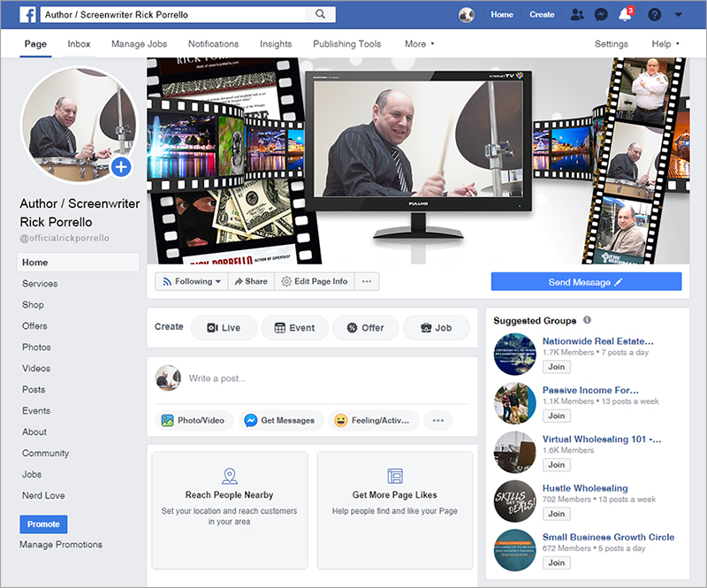
Task: Open the friend requests icon
Action: 577,15
